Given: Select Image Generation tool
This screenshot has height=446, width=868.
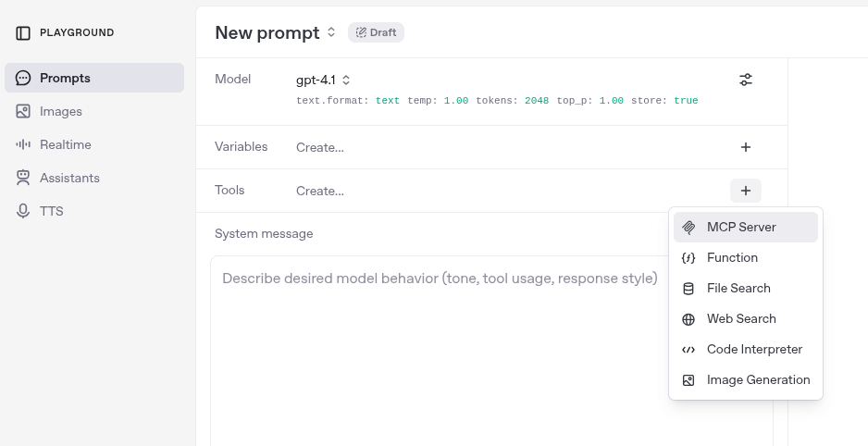Looking at the screenshot, I should [x=757, y=380].
